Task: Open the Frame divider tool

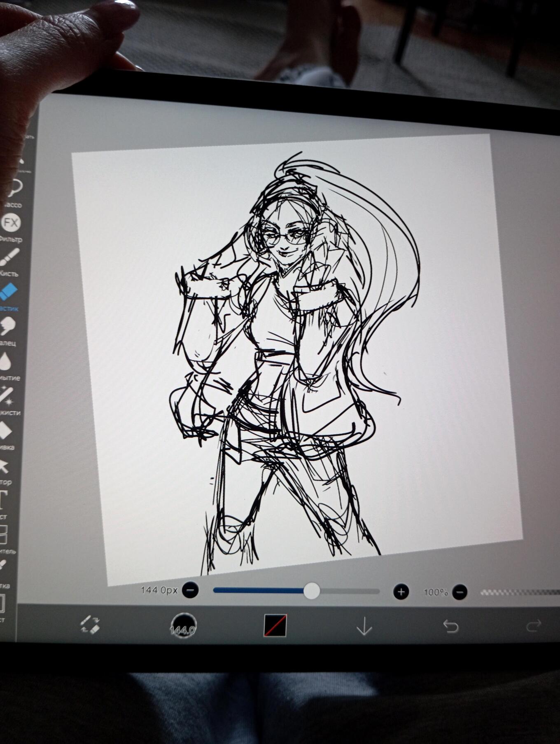Action: (3, 534)
